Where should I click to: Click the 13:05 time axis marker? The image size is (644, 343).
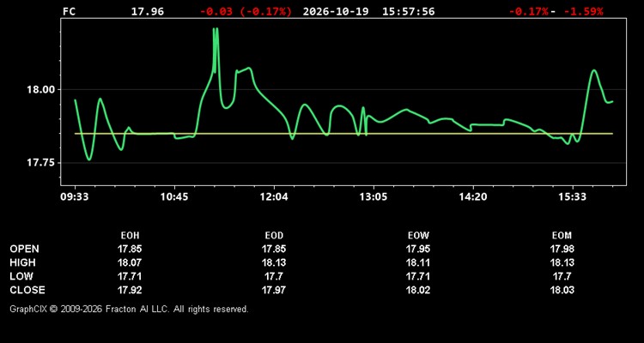click(374, 197)
